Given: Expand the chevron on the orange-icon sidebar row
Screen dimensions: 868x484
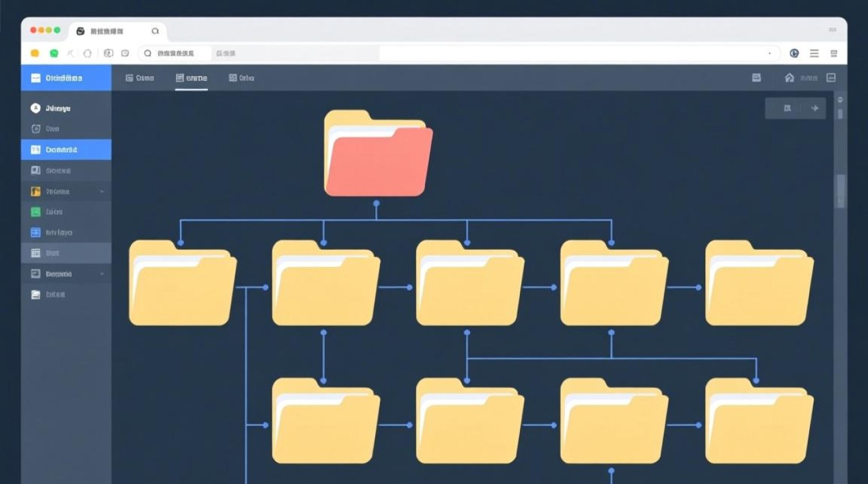Looking at the screenshot, I should 102,192.
